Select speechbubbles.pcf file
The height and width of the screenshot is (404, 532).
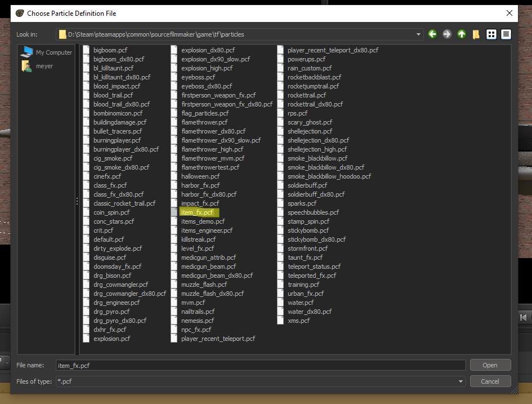click(313, 212)
